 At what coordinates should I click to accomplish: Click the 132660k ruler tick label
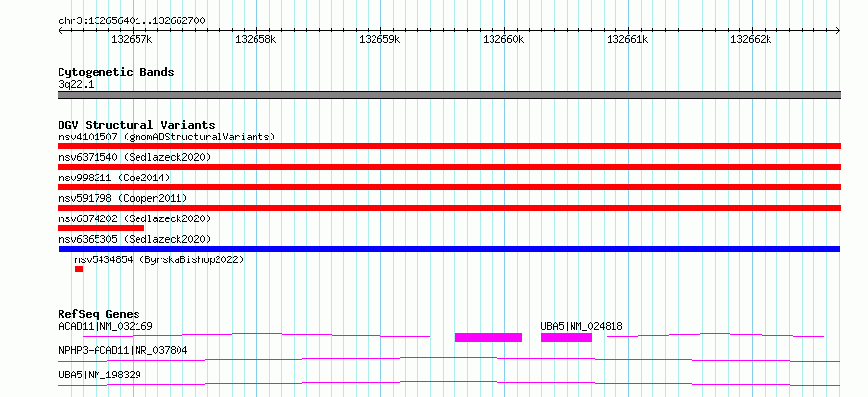tap(504, 40)
